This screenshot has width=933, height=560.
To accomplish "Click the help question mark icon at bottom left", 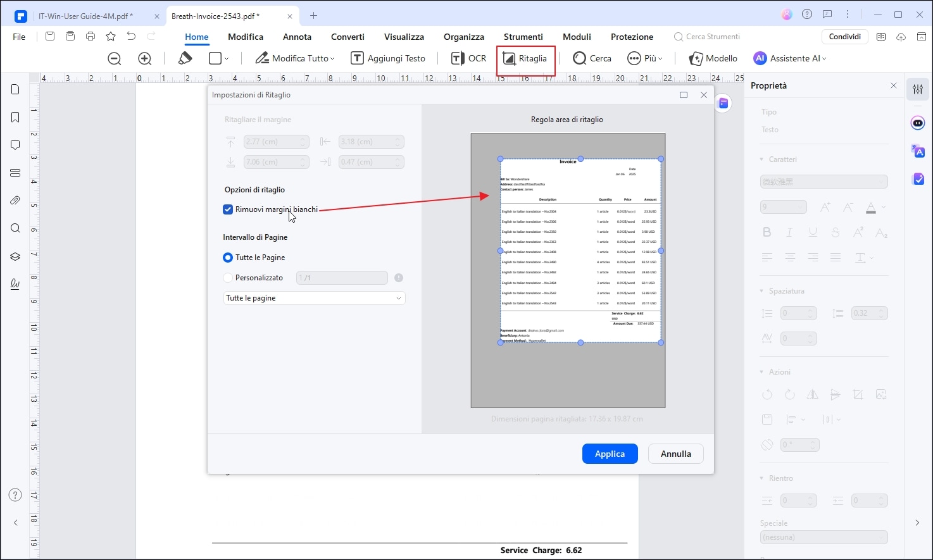I will click(x=16, y=495).
